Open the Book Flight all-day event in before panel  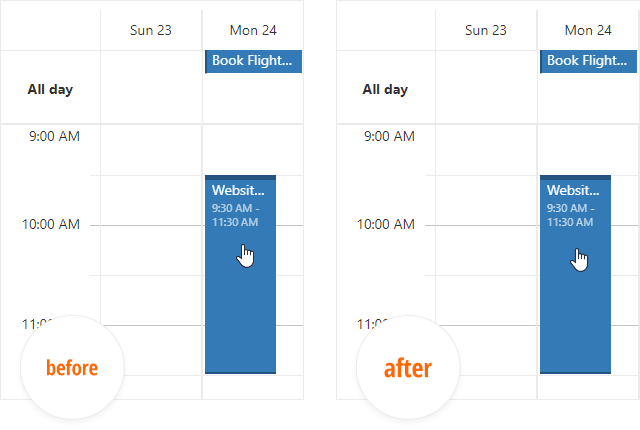pos(253,61)
